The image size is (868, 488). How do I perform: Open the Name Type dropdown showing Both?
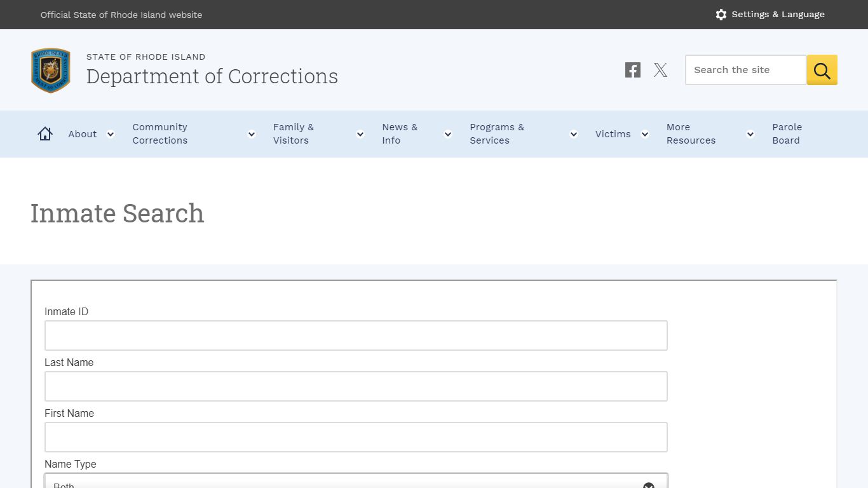tap(356, 481)
